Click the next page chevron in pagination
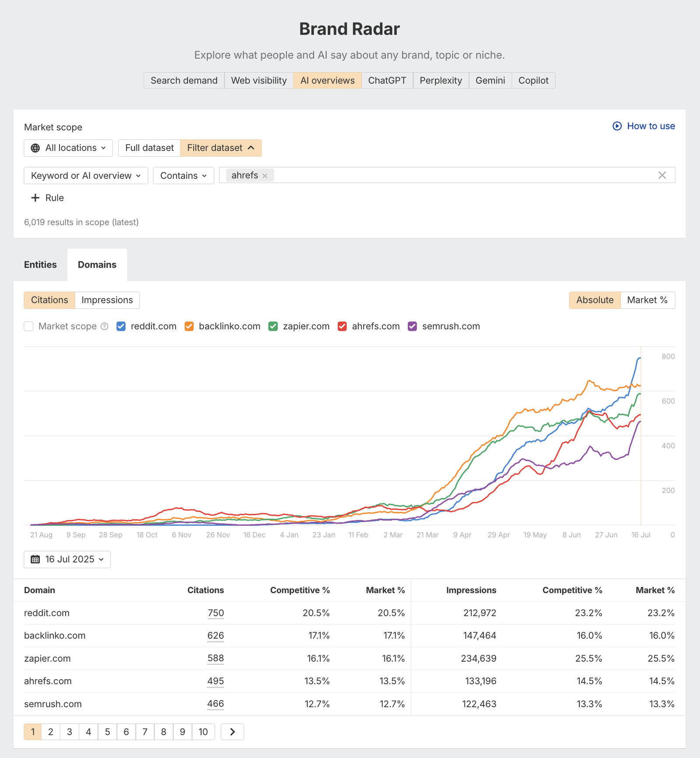The image size is (700, 758). pyautogui.click(x=232, y=731)
